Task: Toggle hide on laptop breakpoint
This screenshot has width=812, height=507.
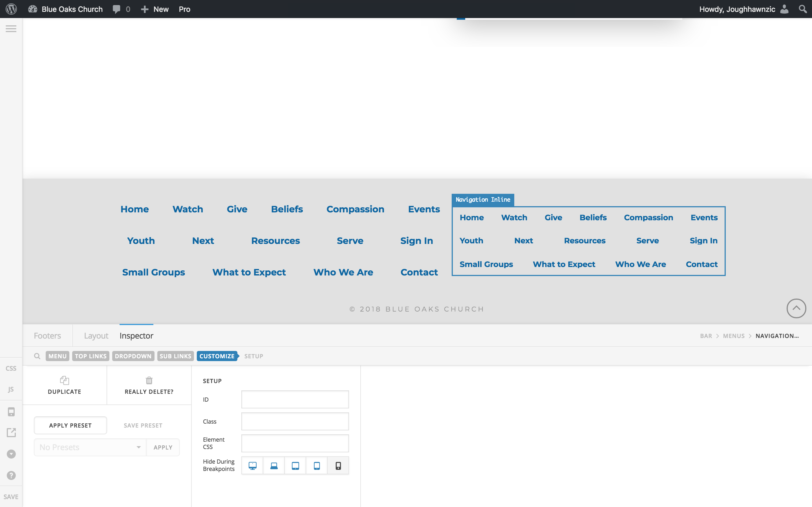Action: point(274,466)
